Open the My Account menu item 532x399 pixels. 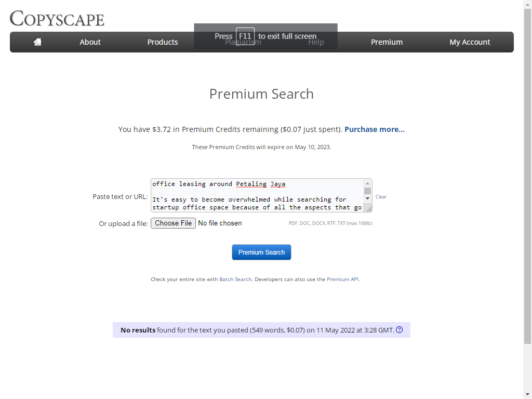[x=470, y=42]
